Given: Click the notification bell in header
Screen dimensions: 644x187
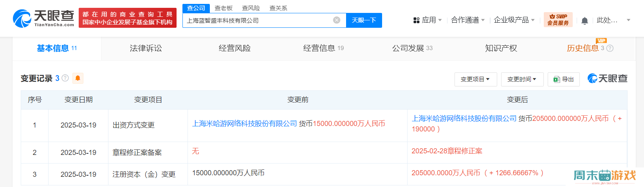Looking at the screenshot, I should click(584, 20).
